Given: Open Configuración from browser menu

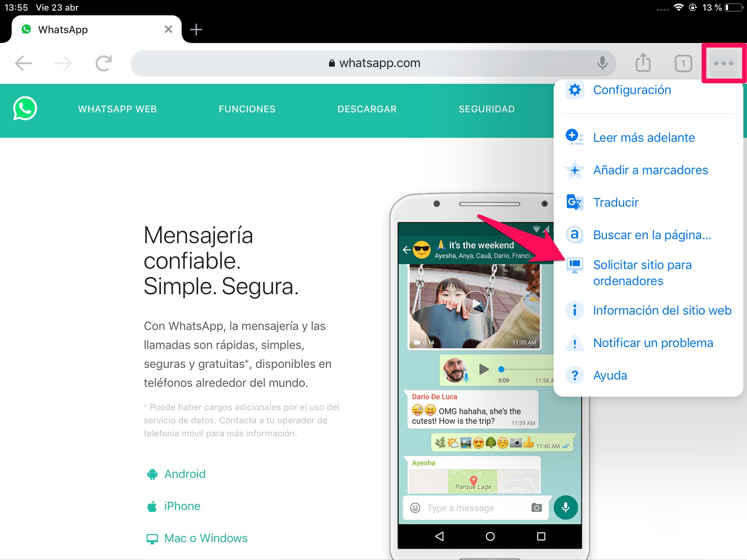Looking at the screenshot, I should point(633,89).
